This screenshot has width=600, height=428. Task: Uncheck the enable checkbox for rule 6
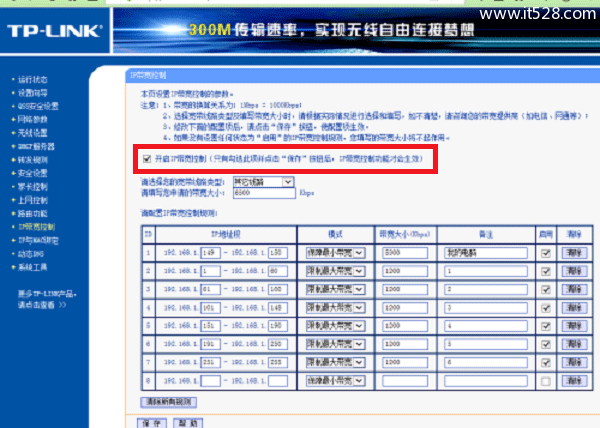(546, 345)
